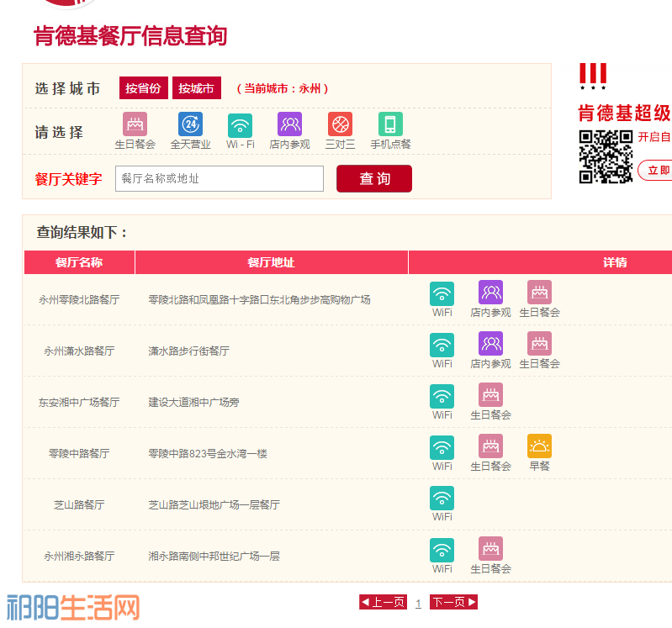The image size is (672, 628).
Task: Open page number 1 link
Action: click(x=418, y=603)
